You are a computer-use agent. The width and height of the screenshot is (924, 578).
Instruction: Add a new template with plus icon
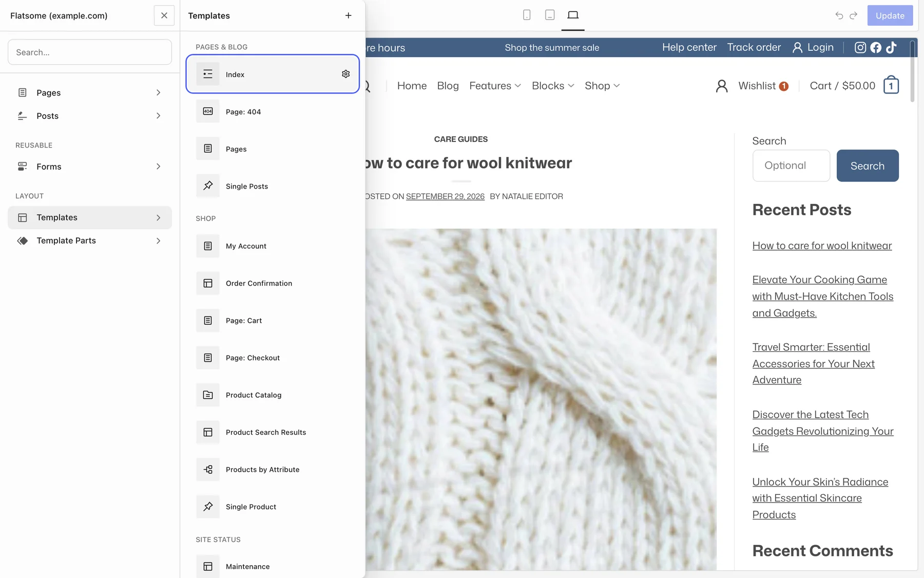click(x=348, y=15)
